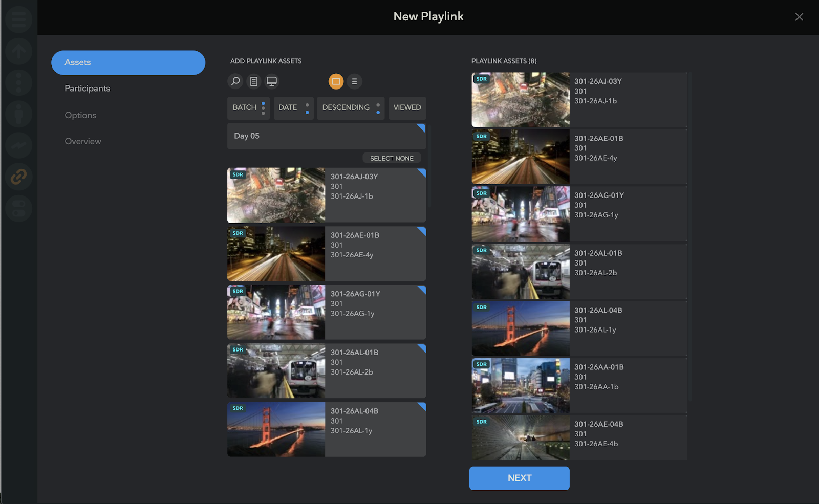Open the Playlinks chain-link sidebar icon
The image size is (819, 504).
19,177
